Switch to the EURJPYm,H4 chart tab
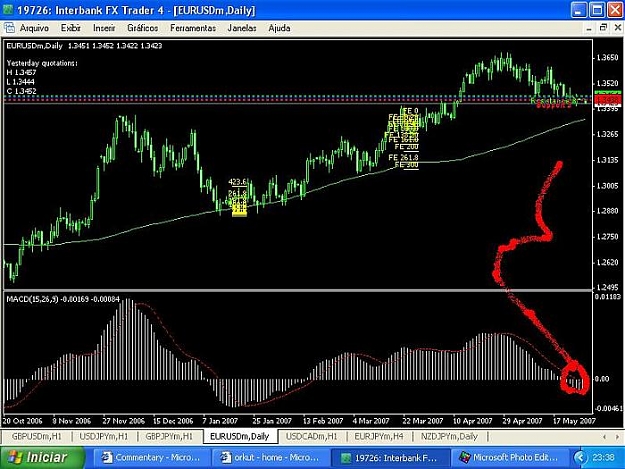The image size is (625, 469). [x=379, y=436]
